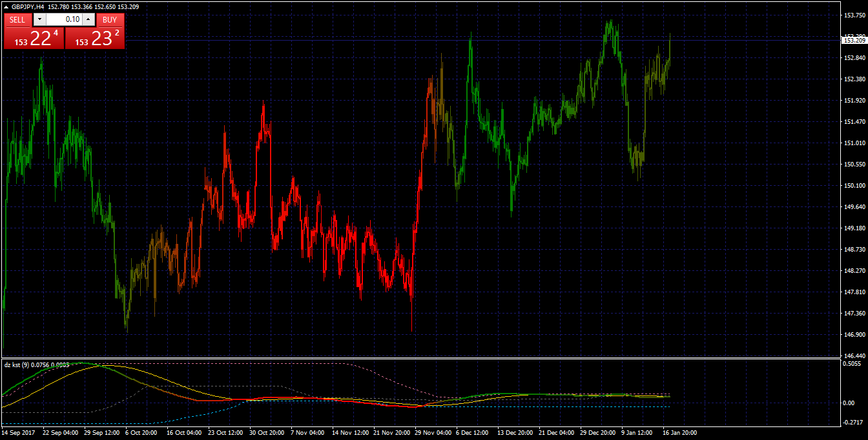The height and width of the screenshot is (440, 868).
Task: Select the 0.10 volume input field
Action: click(64, 19)
